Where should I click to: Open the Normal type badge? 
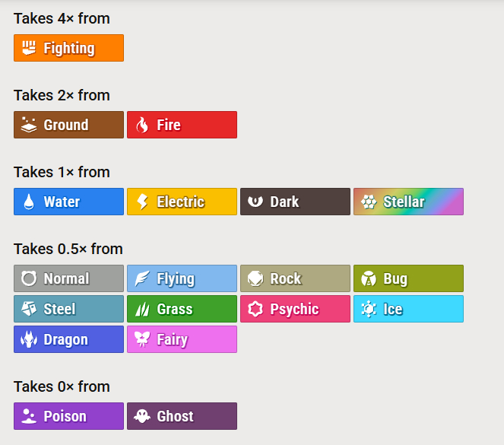pos(68,278)
